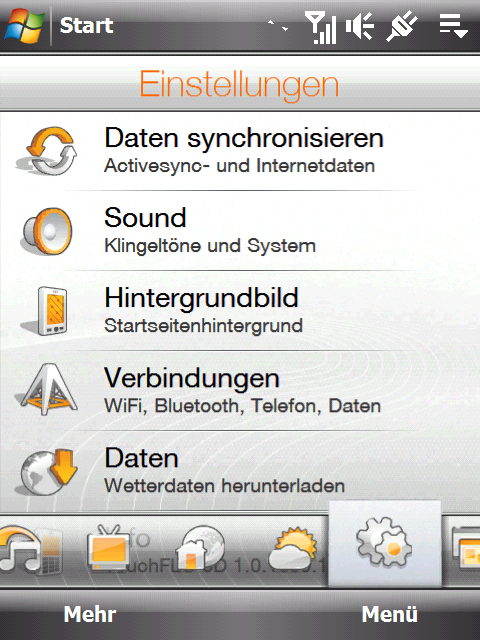Switch to the music tab icon
This screenshot has height=640, width=480.
tap(29, 550)
